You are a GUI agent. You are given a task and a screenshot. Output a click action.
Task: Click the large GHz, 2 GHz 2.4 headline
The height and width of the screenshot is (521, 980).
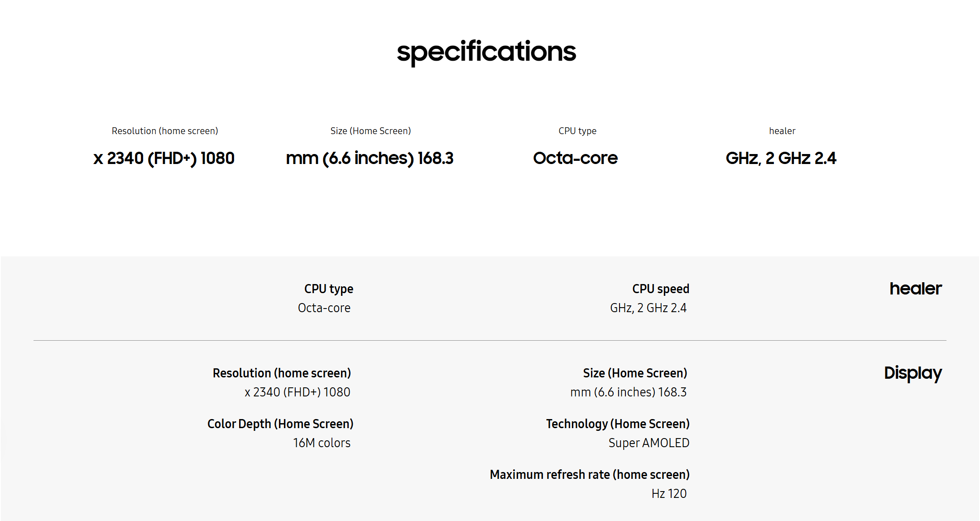(781, 158)
